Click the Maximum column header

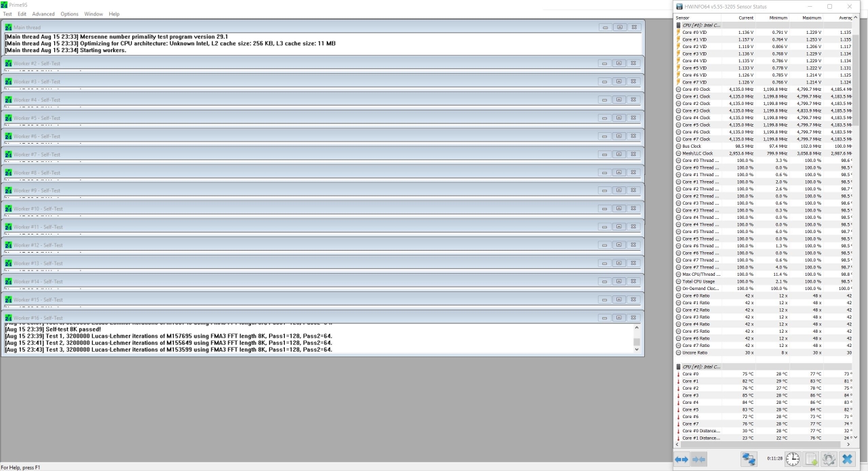click(x=811, y=18)
